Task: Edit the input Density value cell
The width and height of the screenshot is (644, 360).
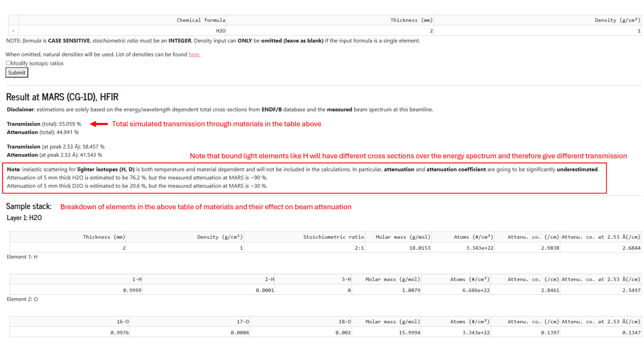Action: [x=537, y=31]
